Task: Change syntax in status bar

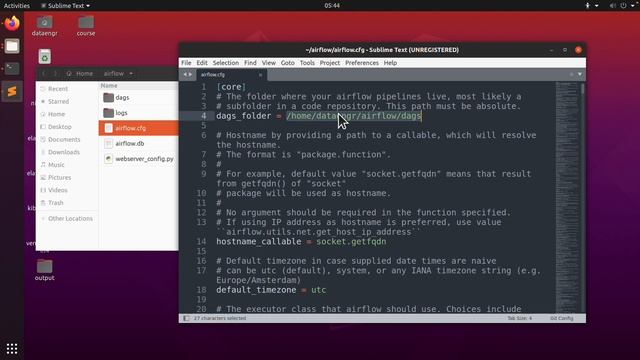Action: [x=562, y=318]
